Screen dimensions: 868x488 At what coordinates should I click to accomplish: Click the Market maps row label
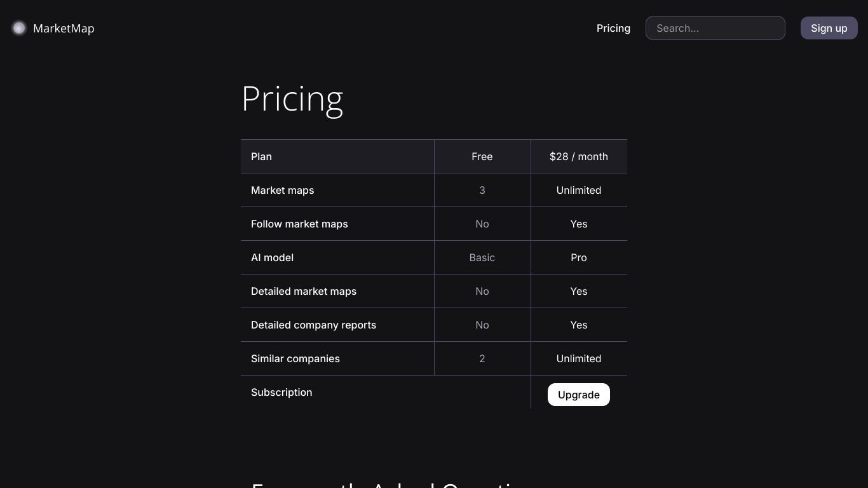282,190
